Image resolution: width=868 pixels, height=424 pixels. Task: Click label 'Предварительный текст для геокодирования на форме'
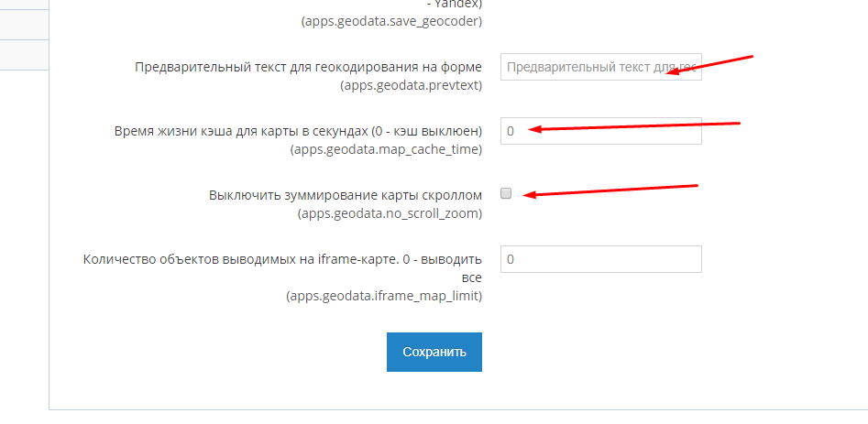pos(308,67)
